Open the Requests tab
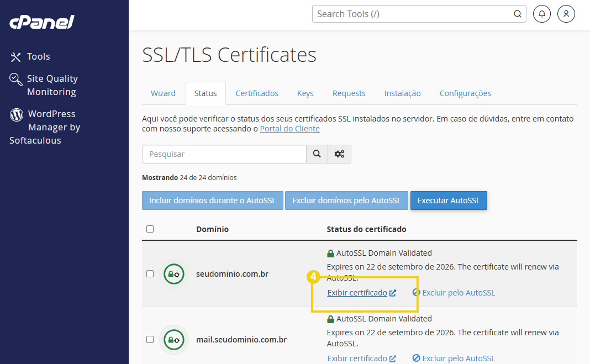 pos(349,93)
